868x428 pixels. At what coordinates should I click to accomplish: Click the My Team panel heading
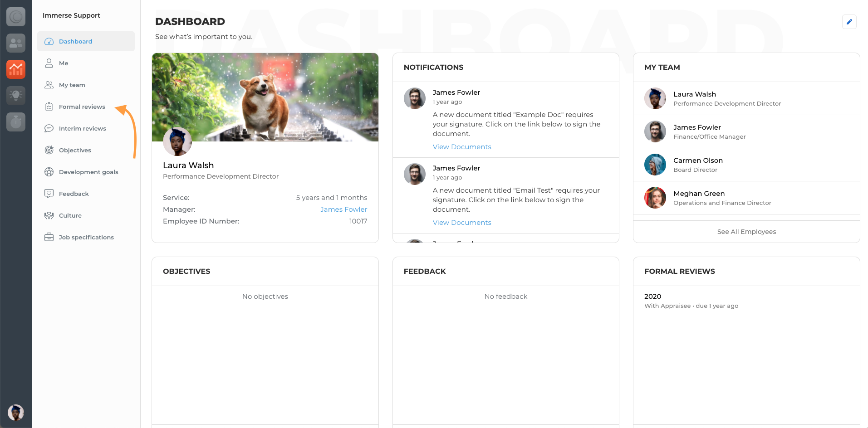[x=662, y=67]
